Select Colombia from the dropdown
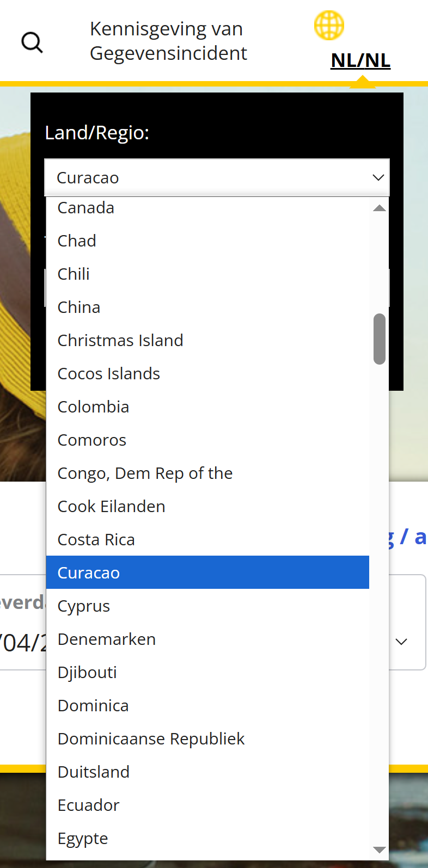428x868 pixels. (94, 407)
